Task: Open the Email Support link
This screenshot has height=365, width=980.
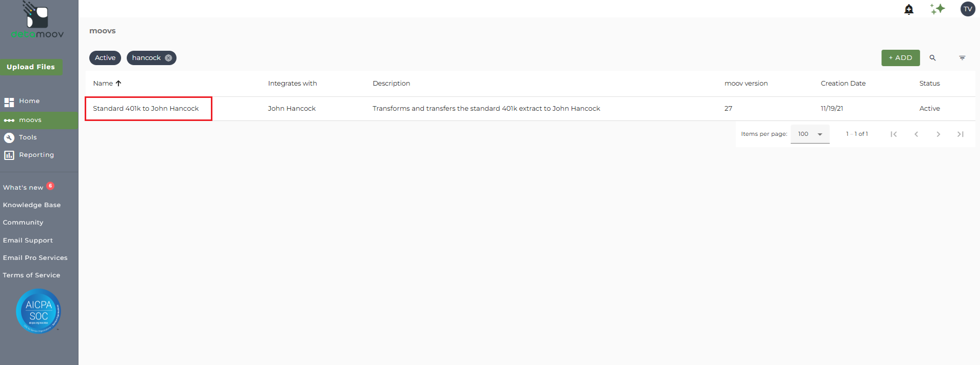Action: [x=28, y=240]
